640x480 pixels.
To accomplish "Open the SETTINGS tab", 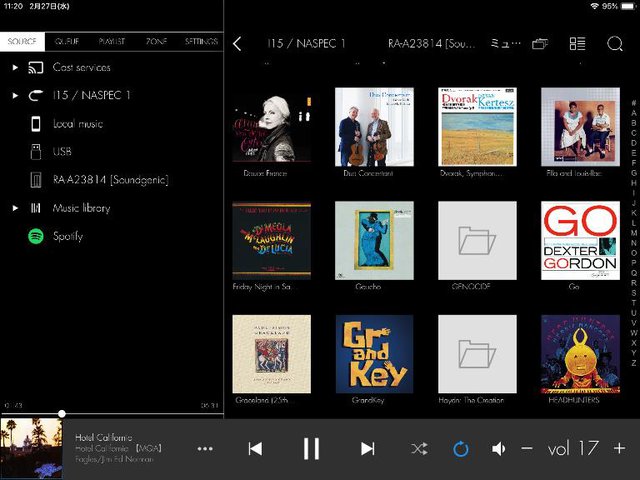I will pos(201,42).
